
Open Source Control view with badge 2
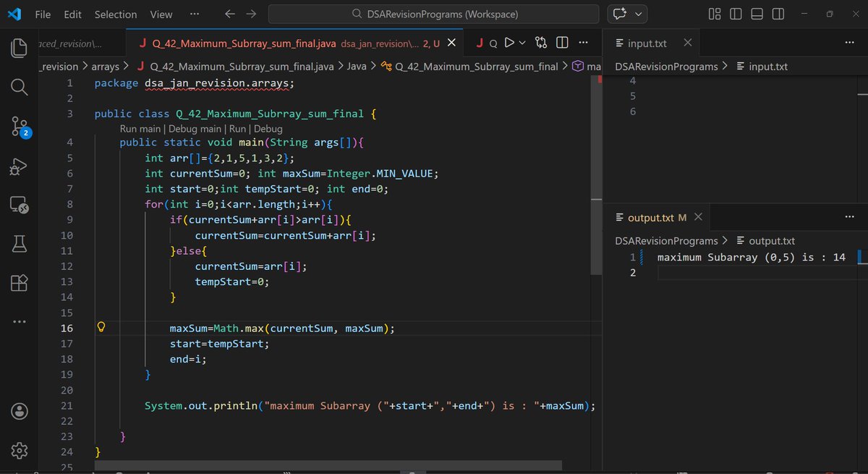(20, 127)
